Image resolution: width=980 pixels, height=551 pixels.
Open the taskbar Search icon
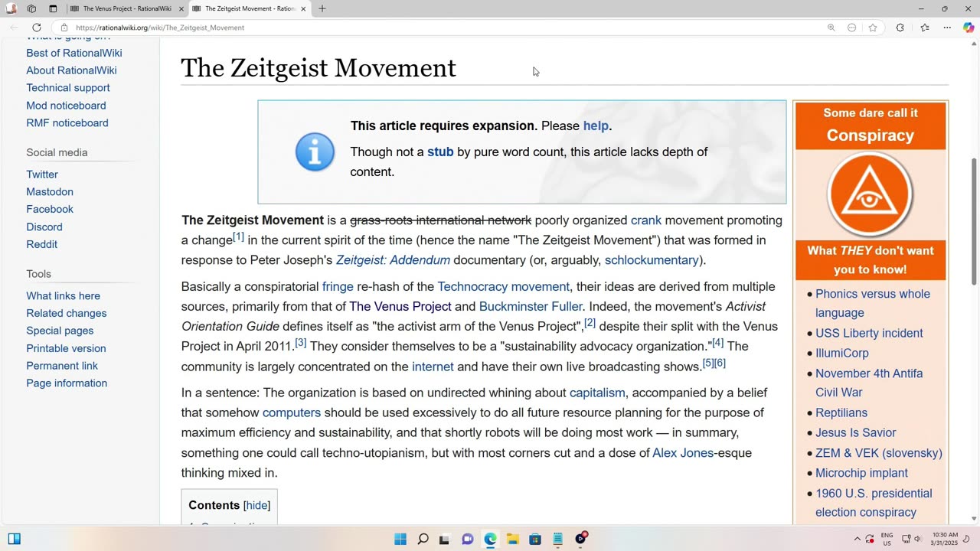point(423,539)
